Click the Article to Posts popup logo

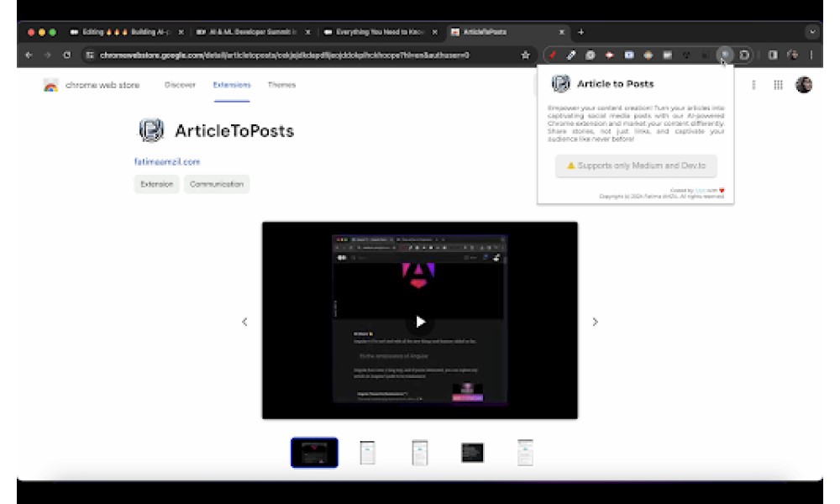coord(561,83)
